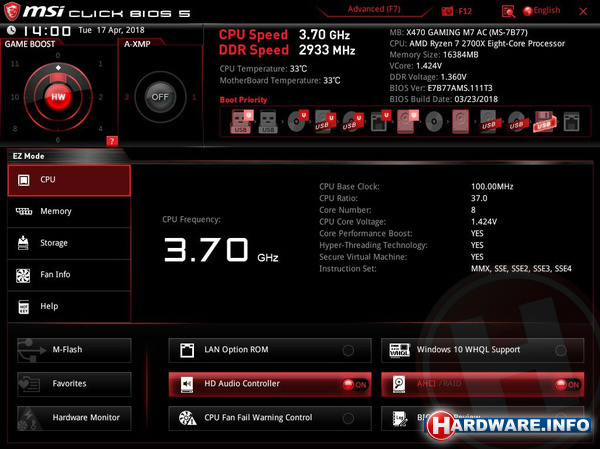The height and width of the screenshot is (449, 600).
Task: Select the highlighted USB floppy boot device
Action: [x=544, y=122]
